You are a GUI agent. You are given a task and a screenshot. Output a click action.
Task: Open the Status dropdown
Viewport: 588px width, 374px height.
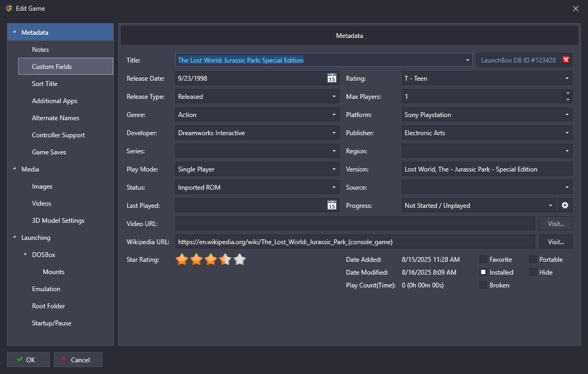(257, 188)
